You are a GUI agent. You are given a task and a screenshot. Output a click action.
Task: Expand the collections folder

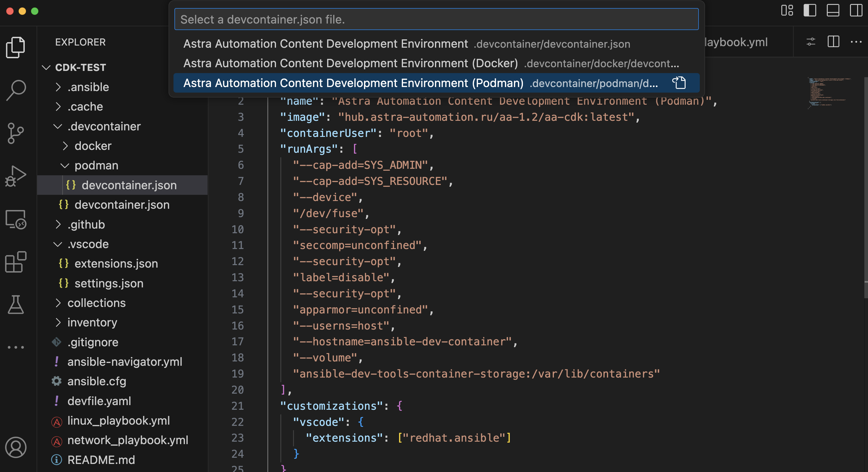pyautogui.click(x=96, y=303)
